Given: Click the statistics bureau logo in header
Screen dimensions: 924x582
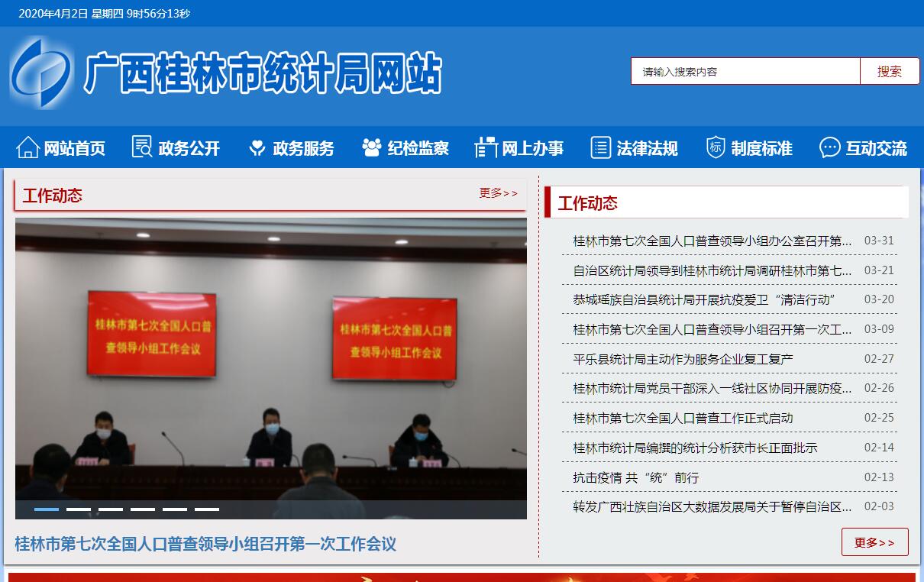Looking at the screenshot, I should coord(42,73).
